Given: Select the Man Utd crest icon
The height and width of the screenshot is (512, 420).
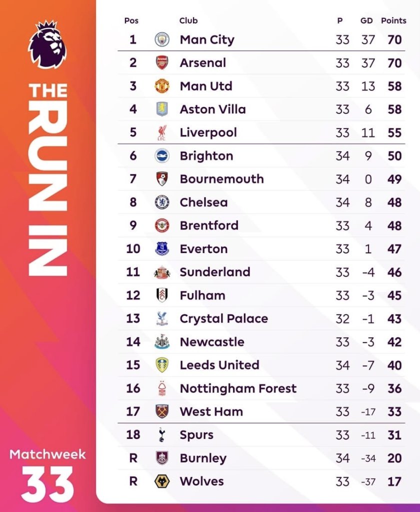Looking at the screenshot, I should pyautogui.click(x=161, y=86).
